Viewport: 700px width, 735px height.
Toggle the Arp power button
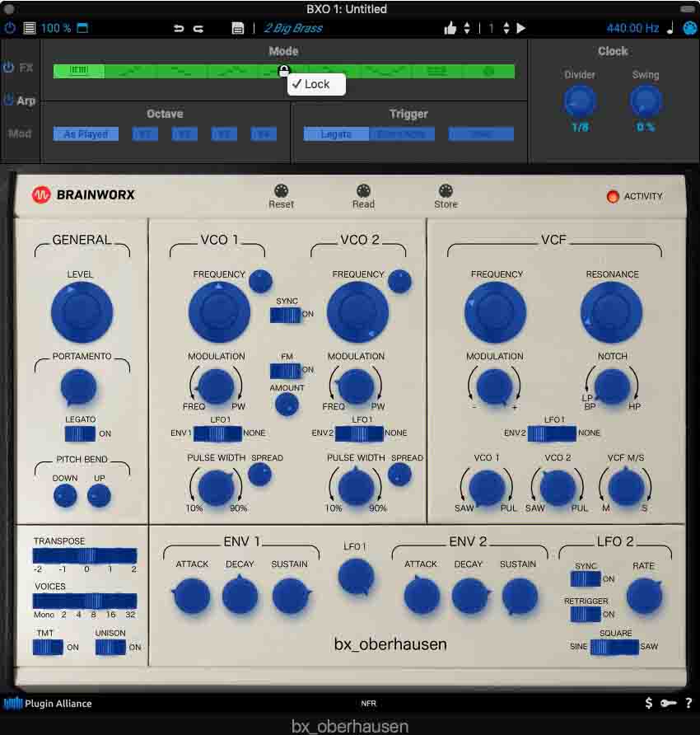tap(9, 101)
